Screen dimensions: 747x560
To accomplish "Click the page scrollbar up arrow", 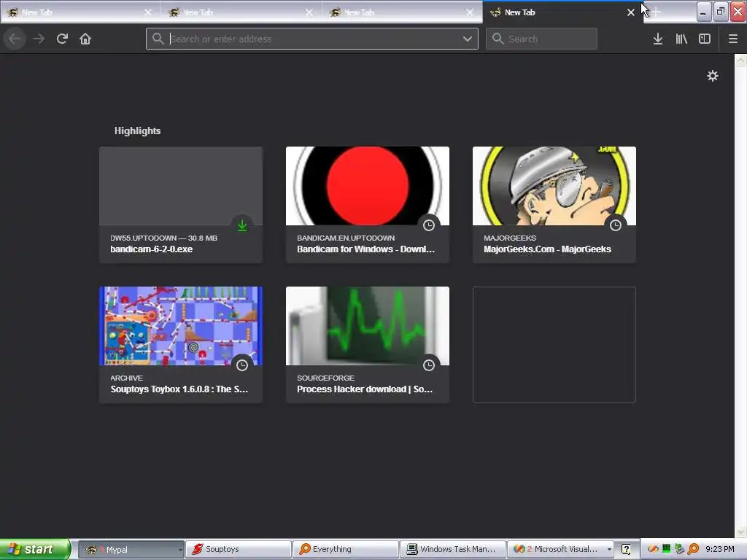I will coord(740,60).
